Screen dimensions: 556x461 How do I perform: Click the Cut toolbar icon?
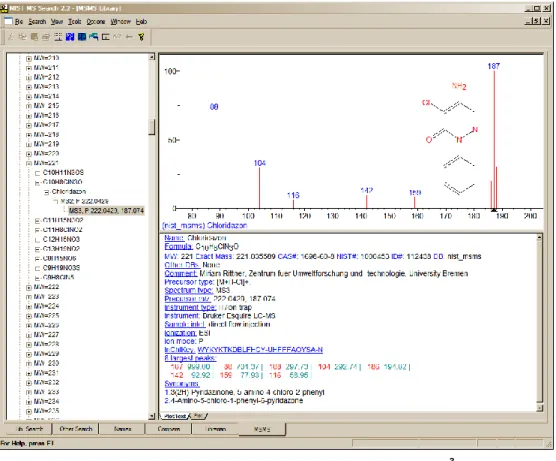pyautogui.click(x=10, y=37)
